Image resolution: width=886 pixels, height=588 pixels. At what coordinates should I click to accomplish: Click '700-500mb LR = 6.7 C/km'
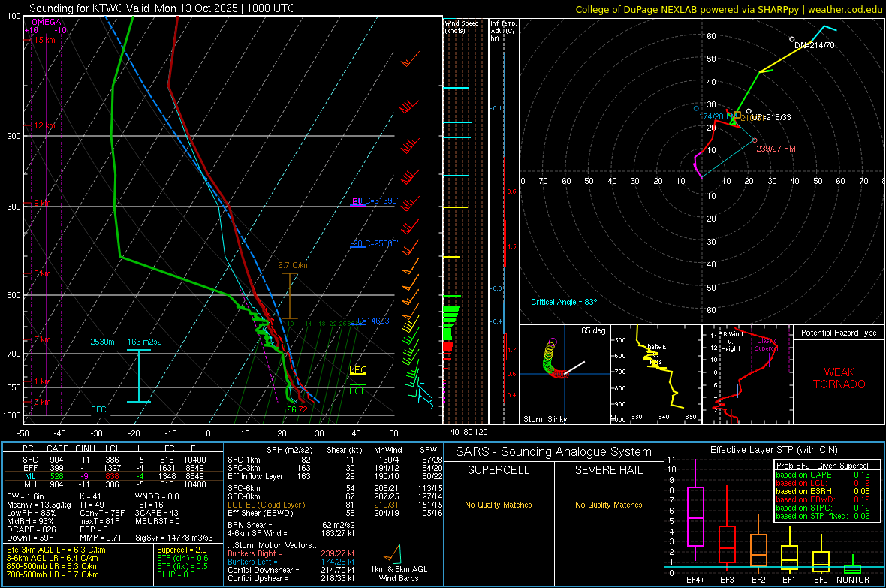[x=53, y=574]
